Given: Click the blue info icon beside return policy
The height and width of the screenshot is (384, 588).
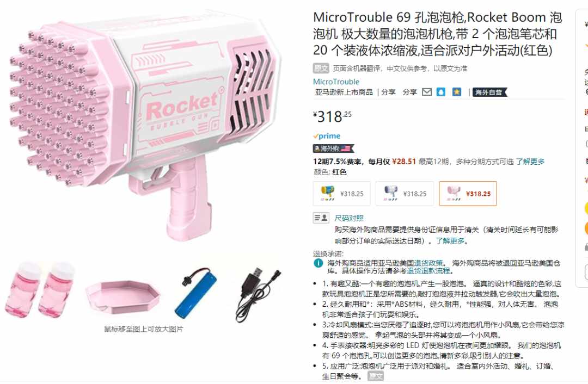Looking at the screenshot, I should coord(318,263).
